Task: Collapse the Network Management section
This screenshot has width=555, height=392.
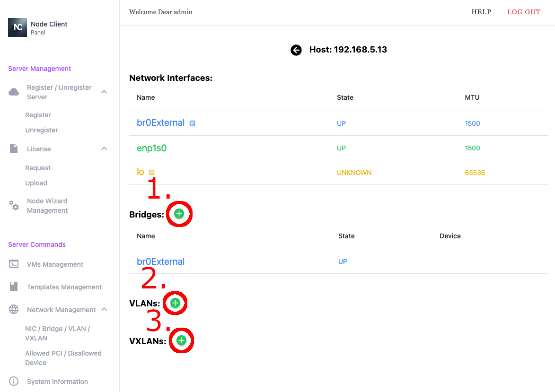Action: [x=104, y=310]
